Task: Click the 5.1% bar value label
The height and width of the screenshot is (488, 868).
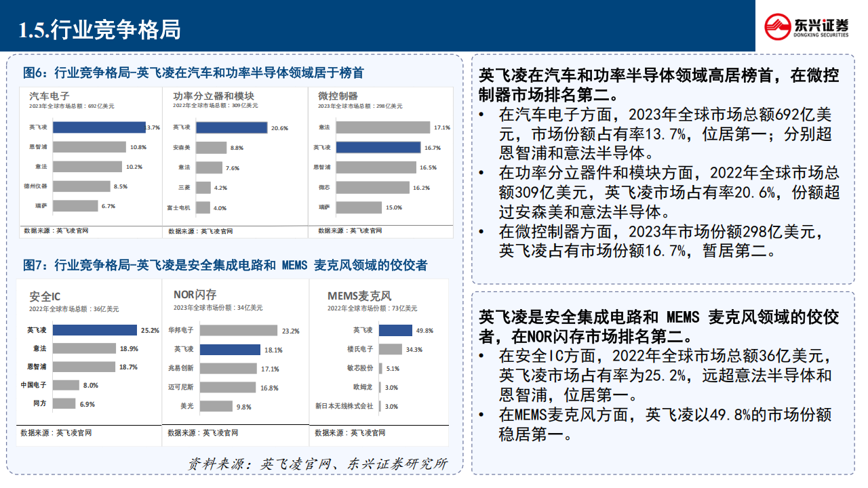Action: pyautogui.click(x=393, y=369)
